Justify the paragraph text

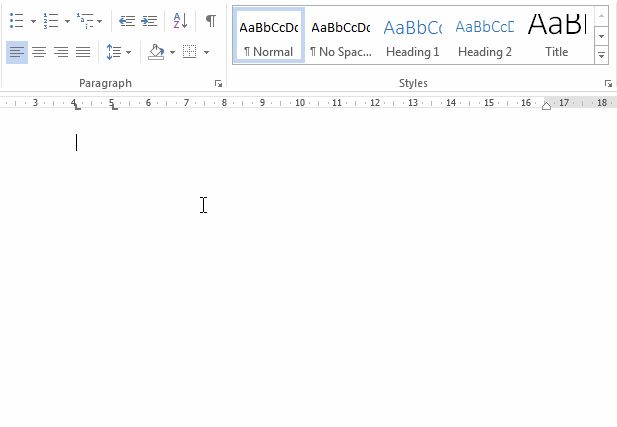pyautogui.click(x=83, y=52)
